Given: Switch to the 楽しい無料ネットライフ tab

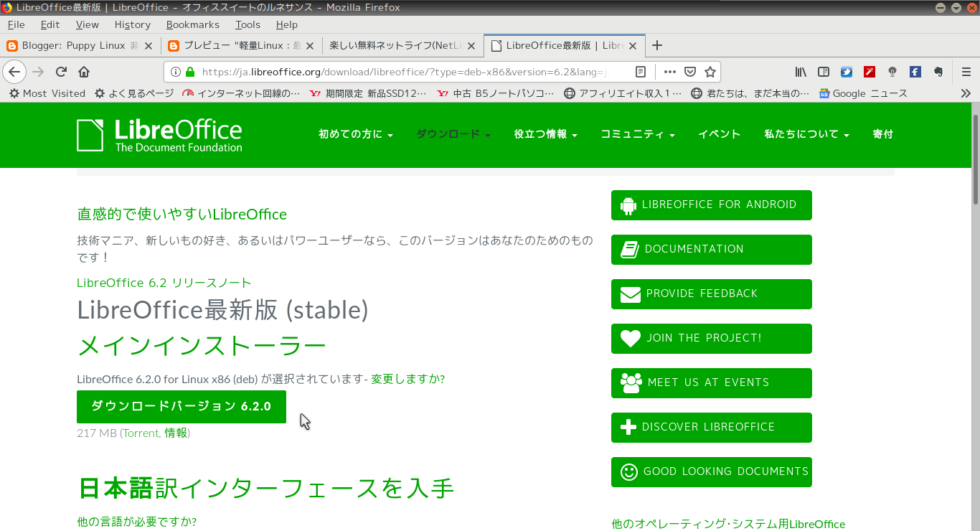Looking at the screenshot, I should coord(403,45).
